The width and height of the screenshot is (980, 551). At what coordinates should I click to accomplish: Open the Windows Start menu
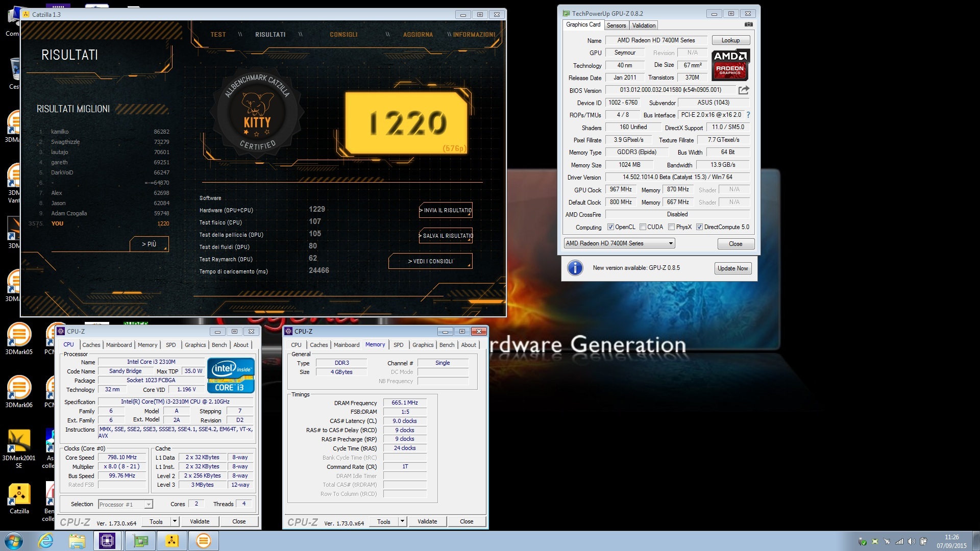click(14, 541)
